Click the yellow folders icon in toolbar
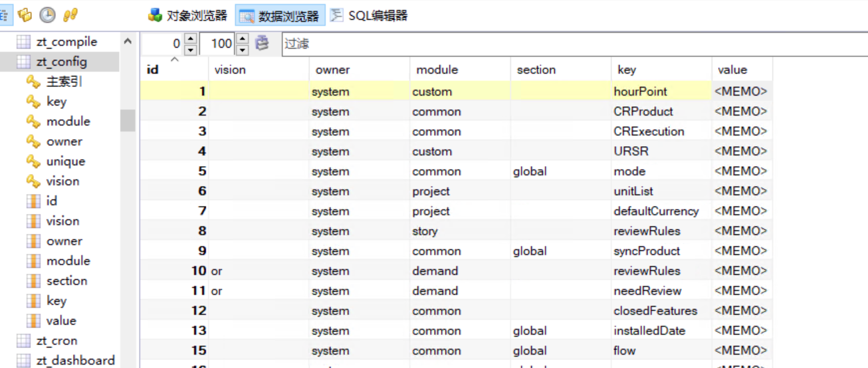 pos(25,15)
